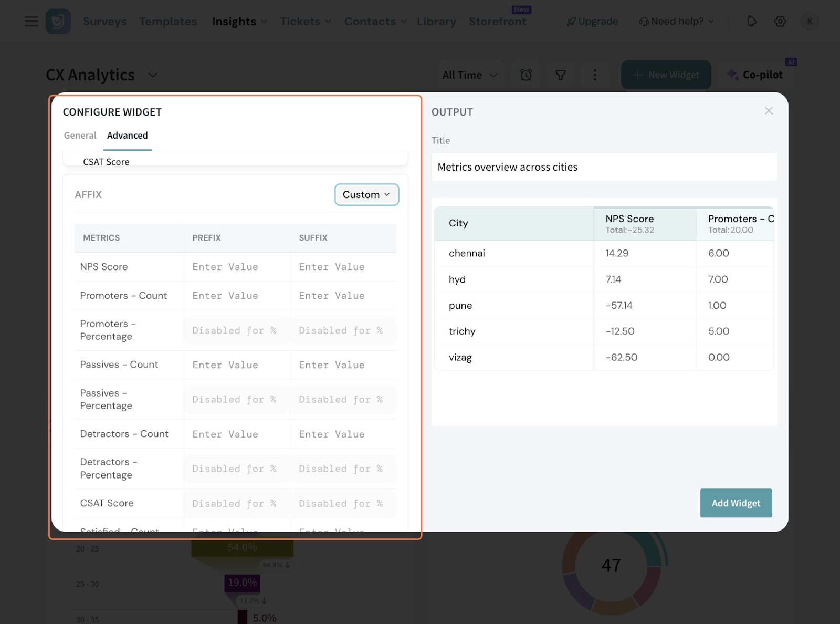Open the notifications bell
The width and height of the screenshot is (840, 624).
coord(751,22)
